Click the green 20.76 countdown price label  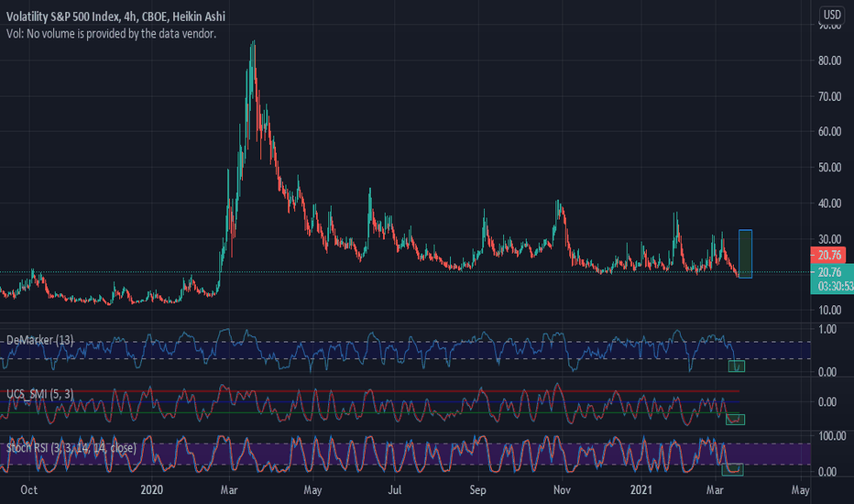(832, 279)
